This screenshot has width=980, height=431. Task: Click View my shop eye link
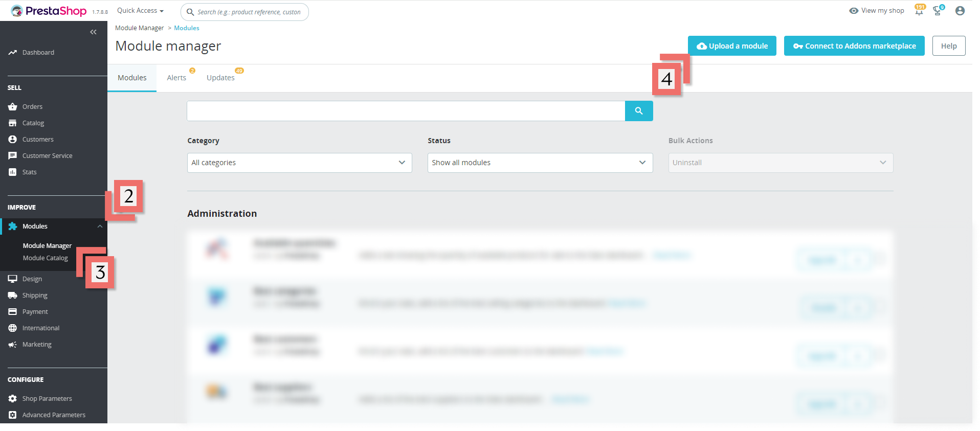tap(877, 11)
